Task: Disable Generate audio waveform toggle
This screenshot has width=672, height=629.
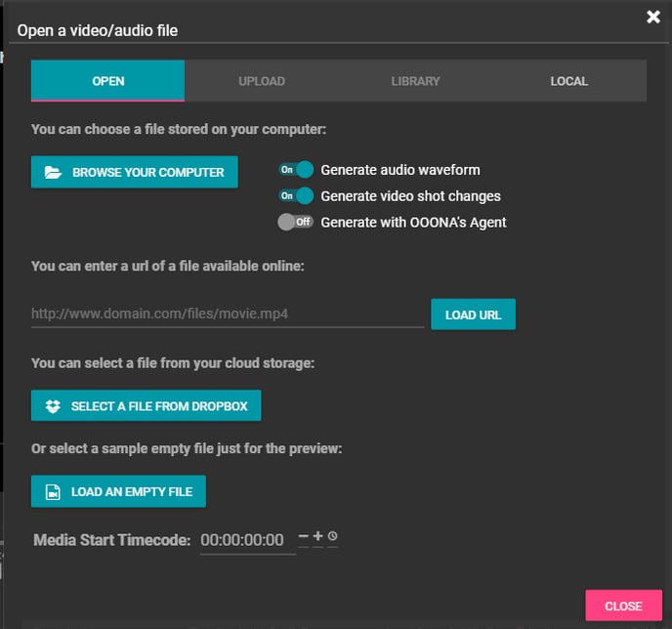Action: click(296, 170)
